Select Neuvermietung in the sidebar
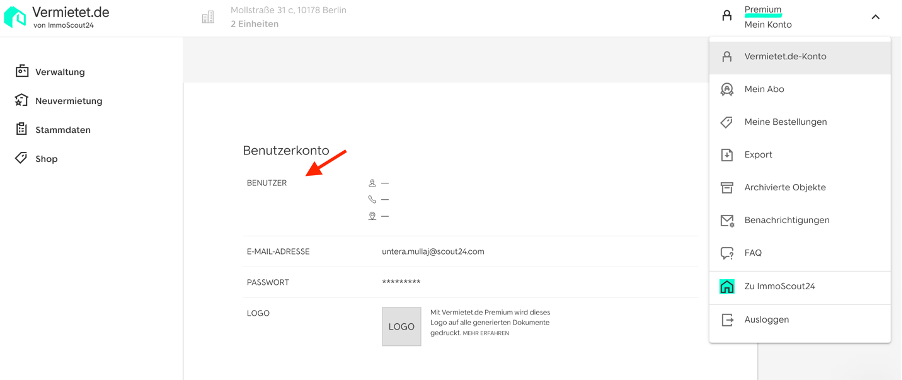 (68, 101)
